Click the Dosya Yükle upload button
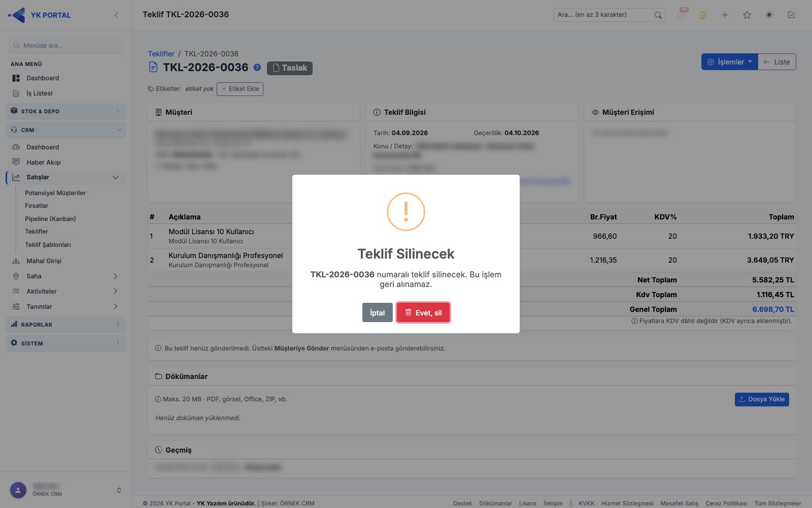Image resolution: width=812 pixels, height=508 pixels. (762, 399)
